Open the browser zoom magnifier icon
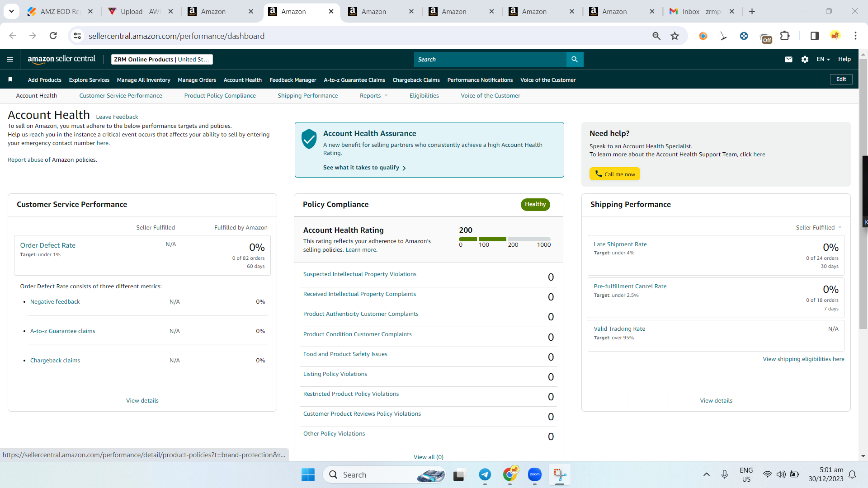 [x=656, y=36]
